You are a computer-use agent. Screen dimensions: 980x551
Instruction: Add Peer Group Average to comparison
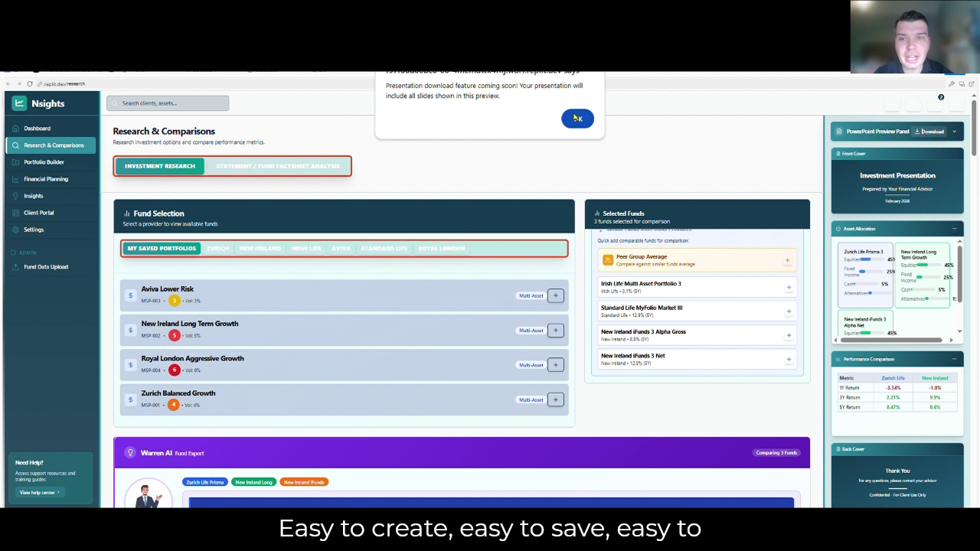coord(787,261)
